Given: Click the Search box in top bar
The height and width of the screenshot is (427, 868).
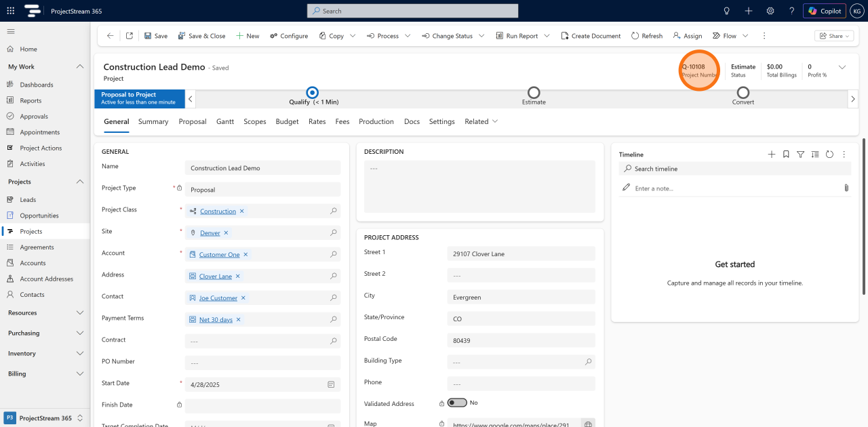Looking at the screenshot, I should tap(412, 11).
